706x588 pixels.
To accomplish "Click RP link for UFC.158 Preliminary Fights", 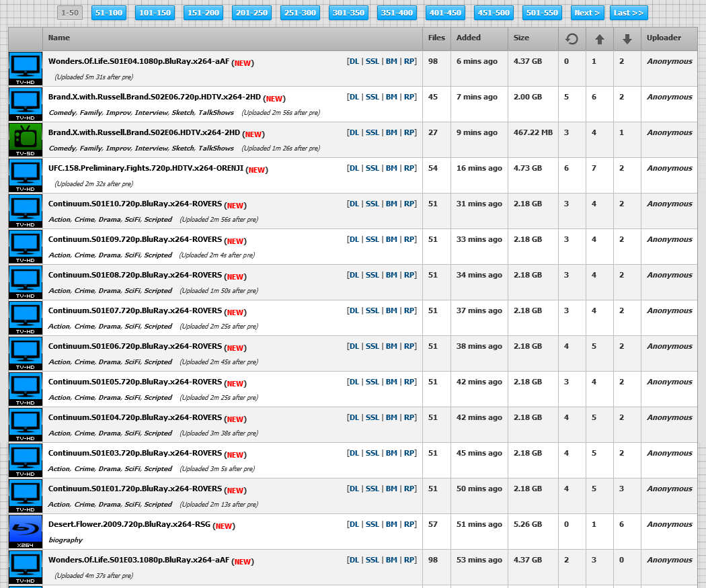I will pos(409,168).
